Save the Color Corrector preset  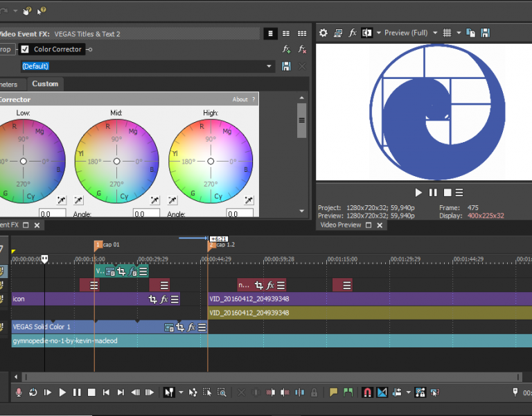click(286, 66)
